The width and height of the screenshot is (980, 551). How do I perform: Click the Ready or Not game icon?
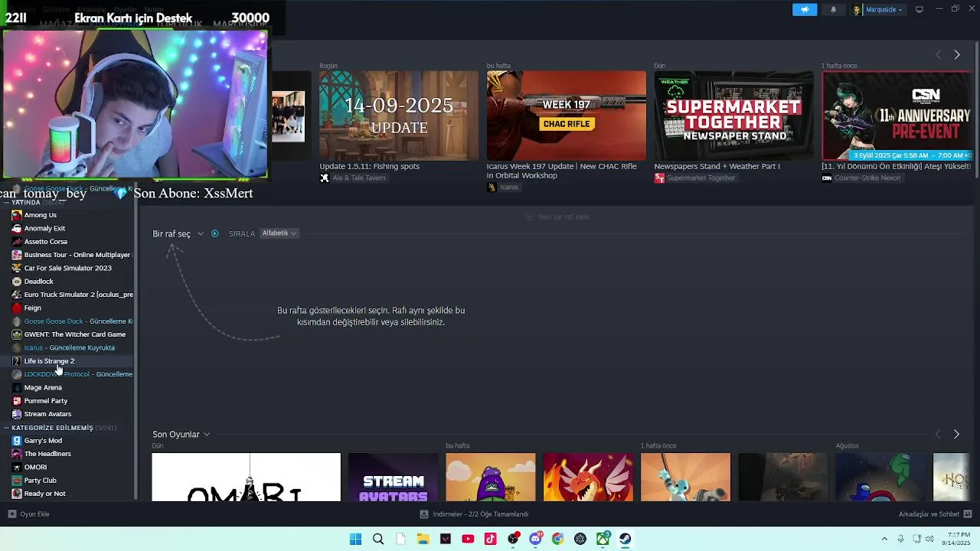(17, 494)
